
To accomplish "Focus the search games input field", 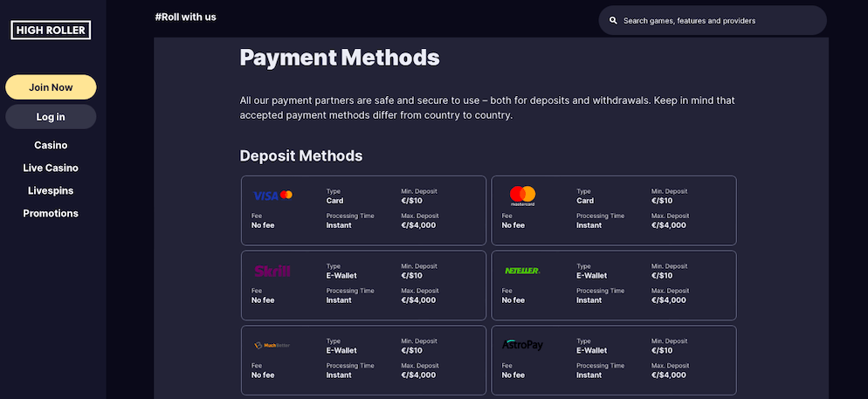I will tap(713, 20).
